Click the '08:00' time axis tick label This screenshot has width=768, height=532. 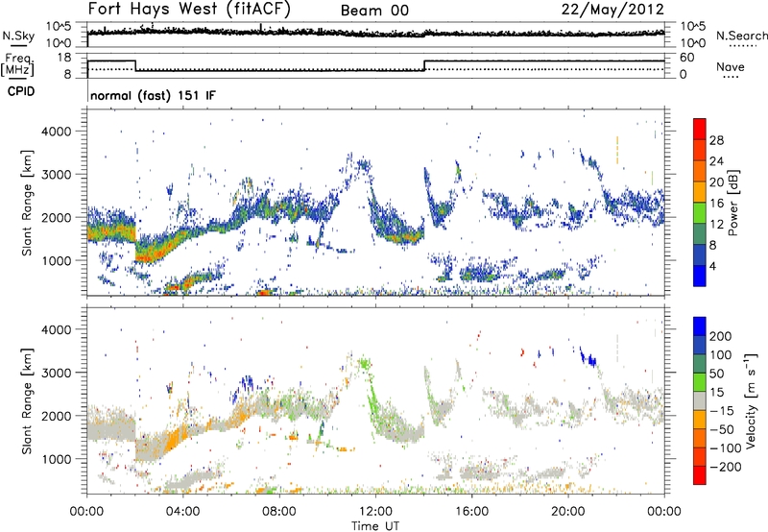click(x=279, y=512)
